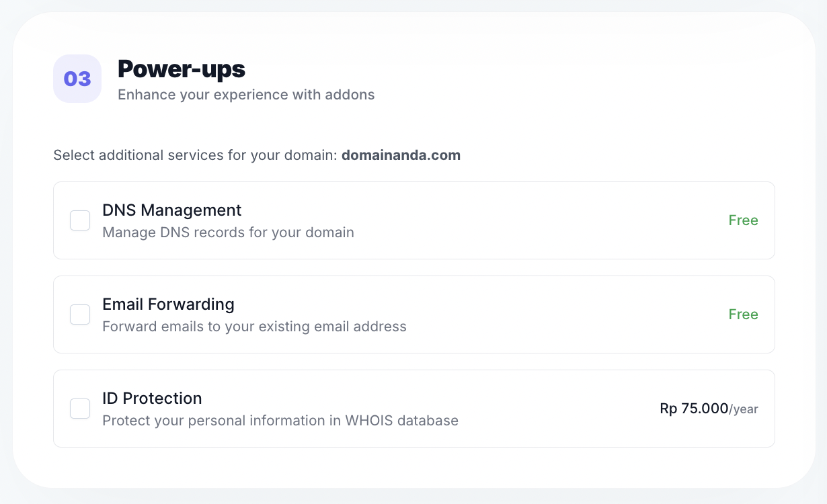
Task: Tick the Email Forwarding checkbox
Action: coord(80,314)
